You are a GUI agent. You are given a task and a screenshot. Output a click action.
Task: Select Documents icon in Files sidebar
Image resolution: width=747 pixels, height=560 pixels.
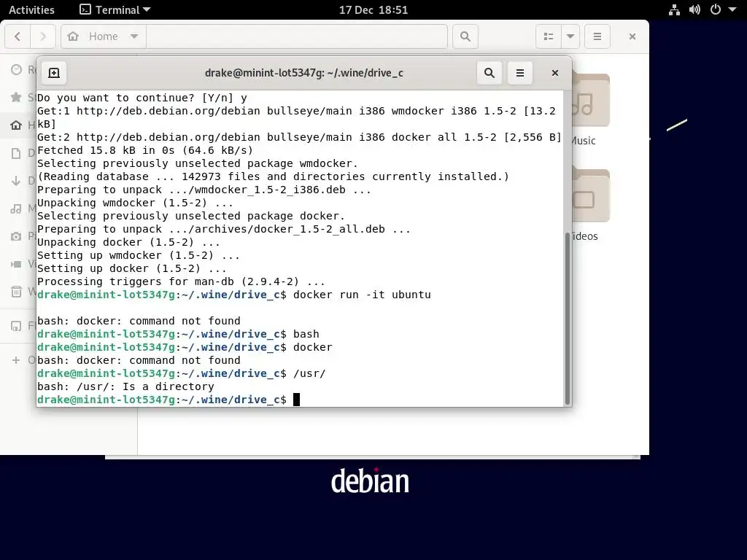(16, 153)
